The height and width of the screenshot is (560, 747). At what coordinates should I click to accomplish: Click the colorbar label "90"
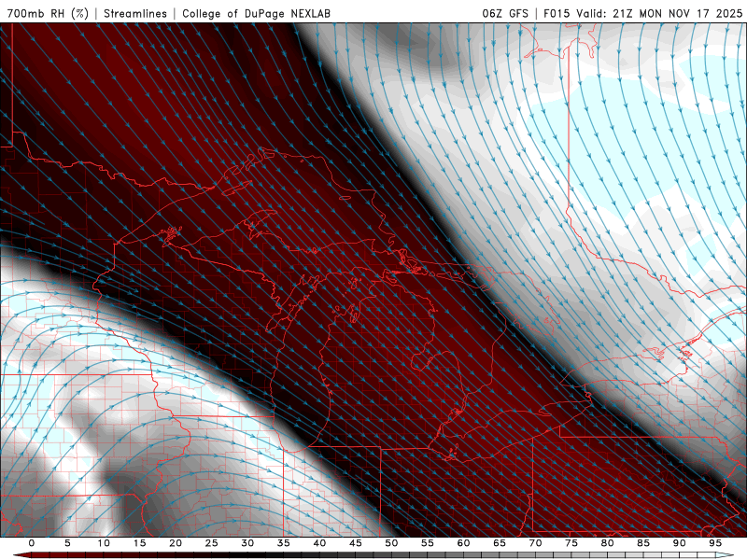coord(680,543)
